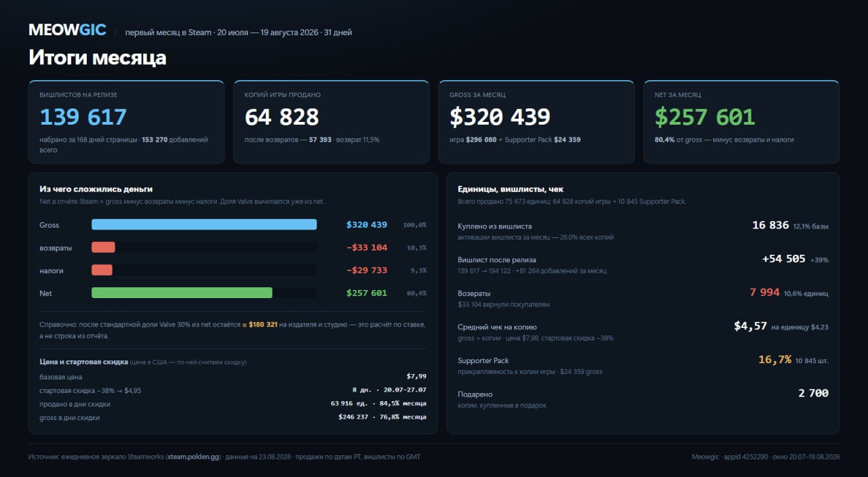Image resolution: width=868 pixels, height=477 pixels.
Task: Click the "Supporter Pack" row label
Action: point(484,360)
